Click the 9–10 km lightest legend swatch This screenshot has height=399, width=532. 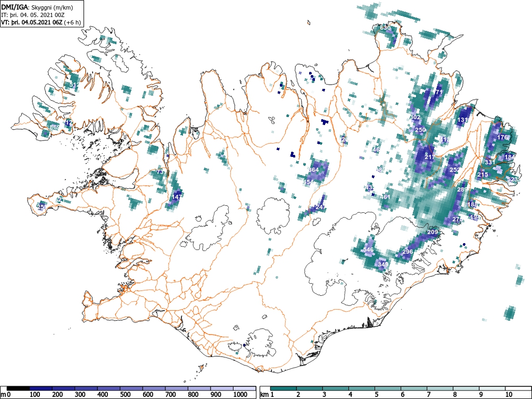point(492,388)
